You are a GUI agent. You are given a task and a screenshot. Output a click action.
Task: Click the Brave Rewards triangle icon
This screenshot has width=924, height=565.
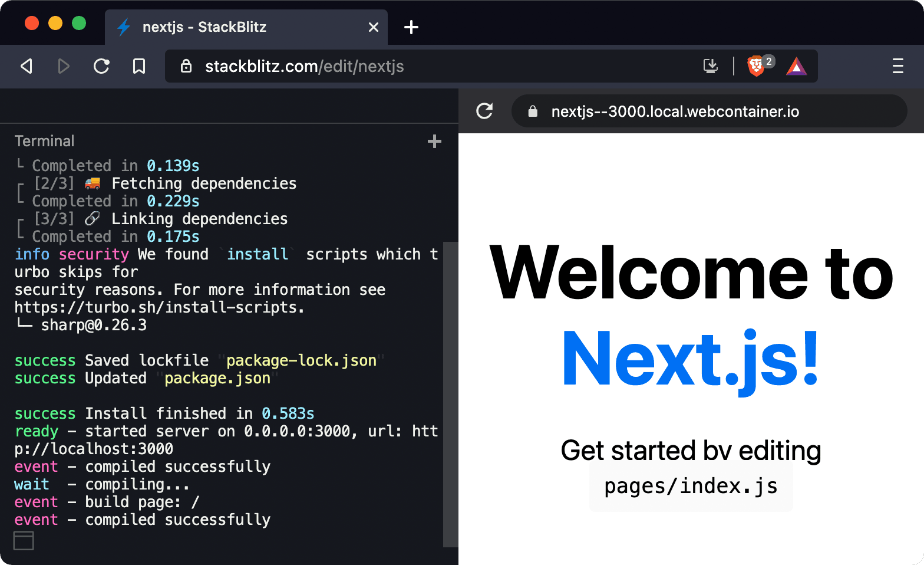796,66
